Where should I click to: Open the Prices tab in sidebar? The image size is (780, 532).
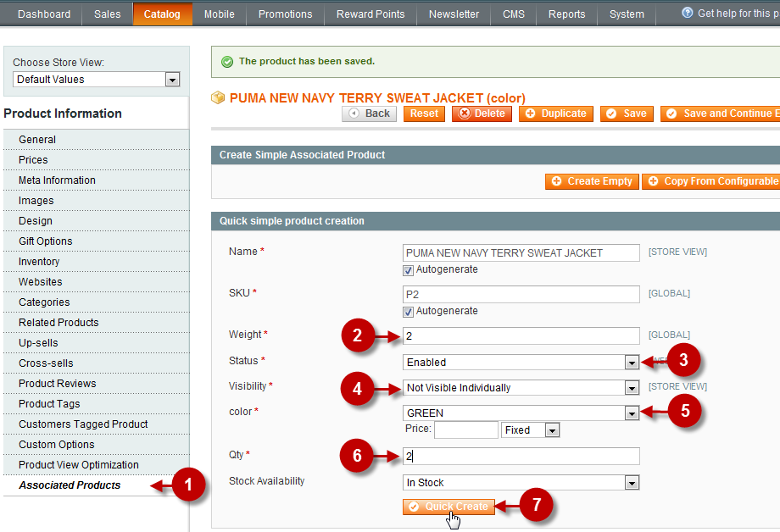(97, 160)
